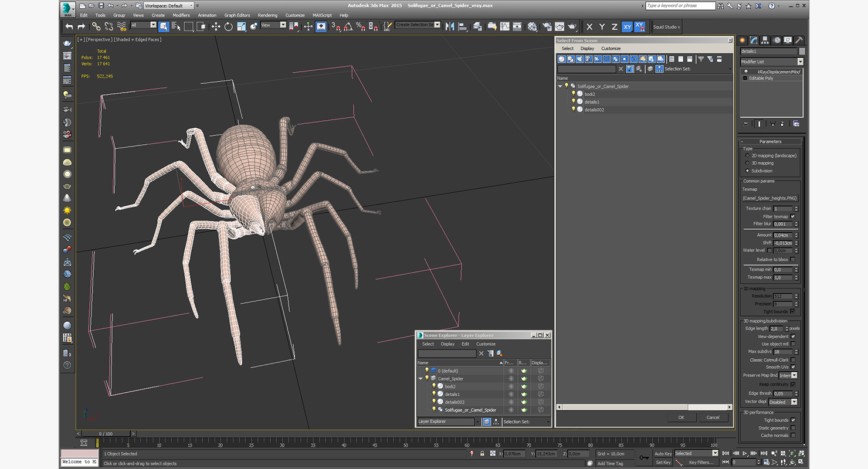868x469 pixels.
Task: Choose the Select and Move tool
Action: 215,26
